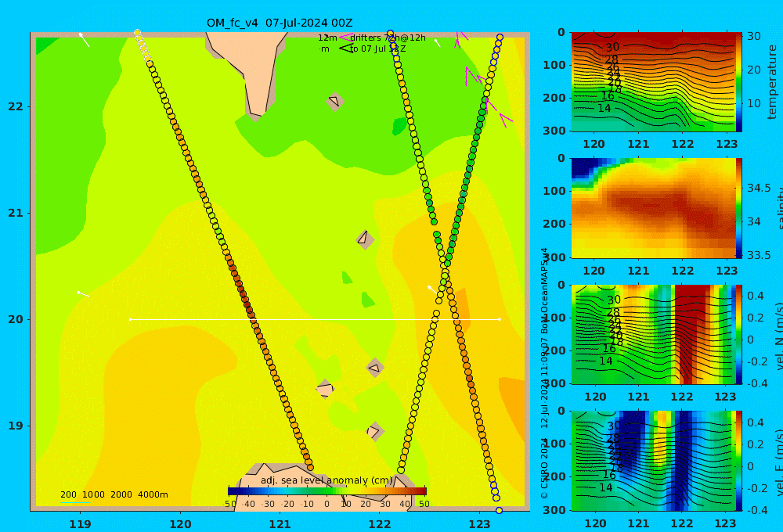The width and height of the screenshot is (783, 532).
Task: Click the dark blue end of the sea level anomaly colorbar
Action: point(233,491)
